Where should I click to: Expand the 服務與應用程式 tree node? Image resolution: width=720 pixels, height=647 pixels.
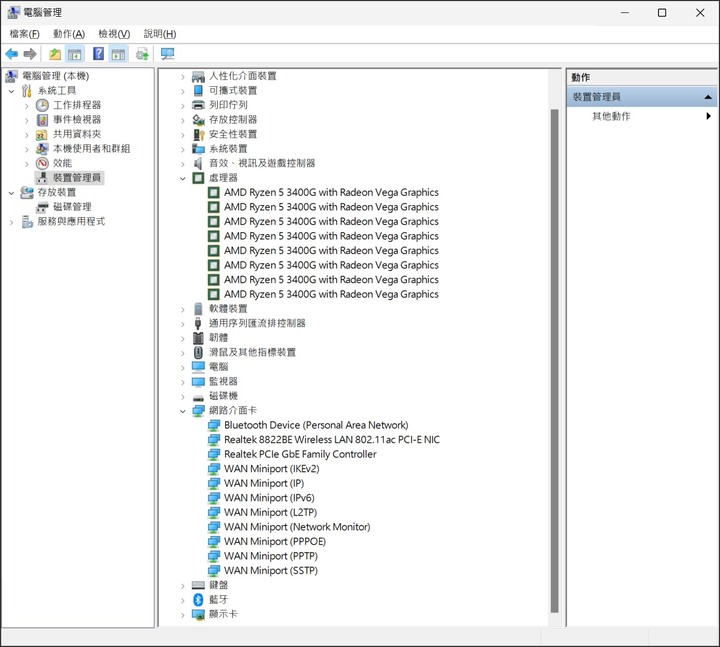click(11, 222)
